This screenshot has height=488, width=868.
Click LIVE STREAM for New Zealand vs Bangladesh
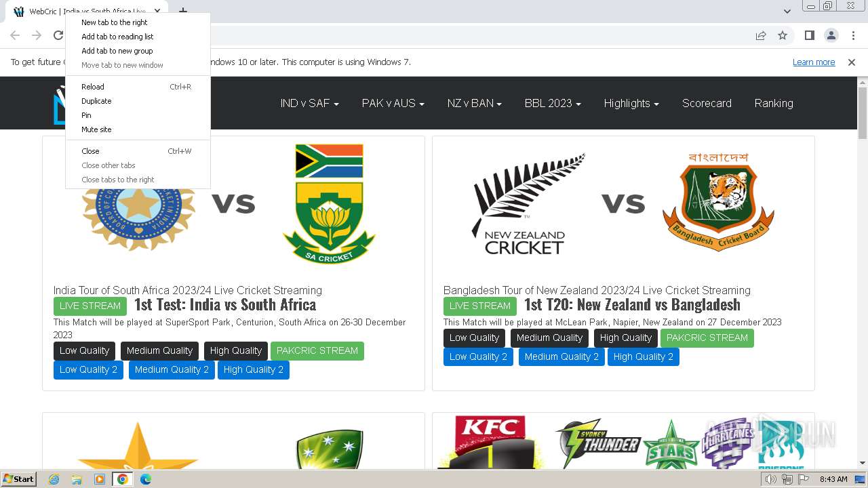point(480,306)
